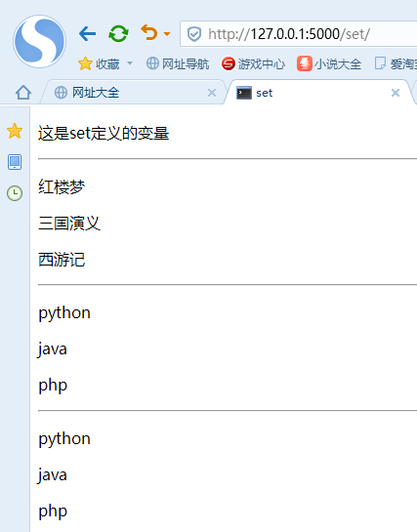
Task: Expand the orange undo dropdown arrow
Action: tap(167, 34)
